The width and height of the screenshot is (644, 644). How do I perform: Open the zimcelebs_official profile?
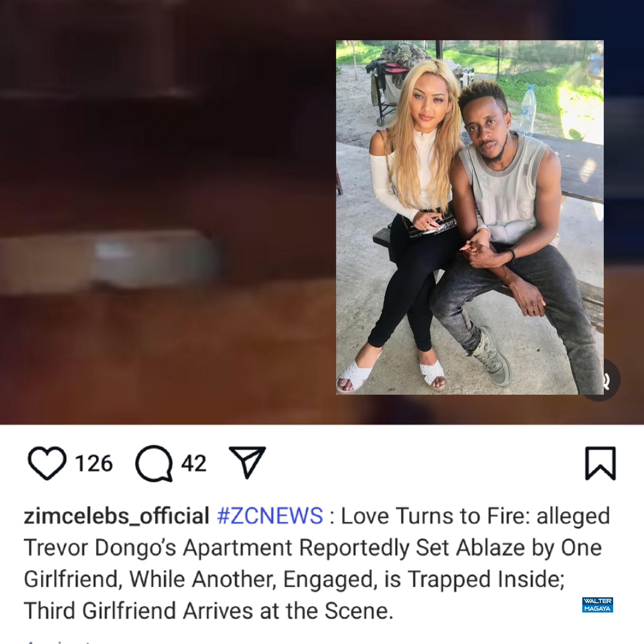pos(116,516)
